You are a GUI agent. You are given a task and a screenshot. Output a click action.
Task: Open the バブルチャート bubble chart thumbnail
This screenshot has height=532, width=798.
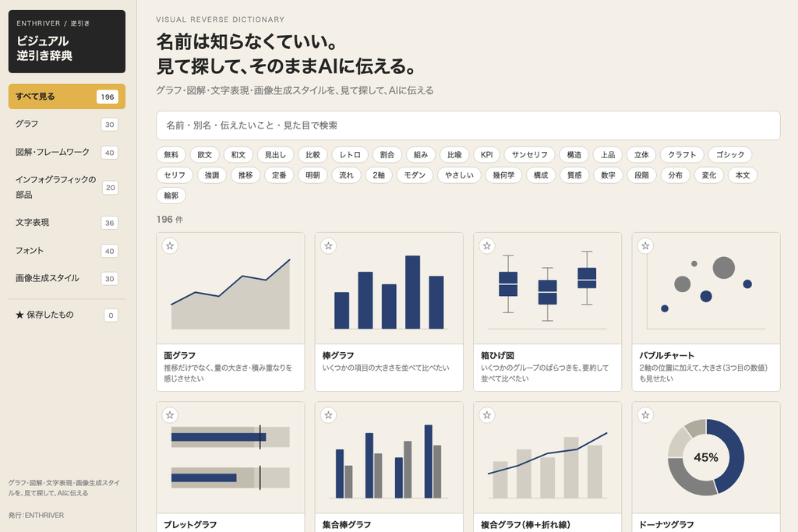[x=706, y=288]
